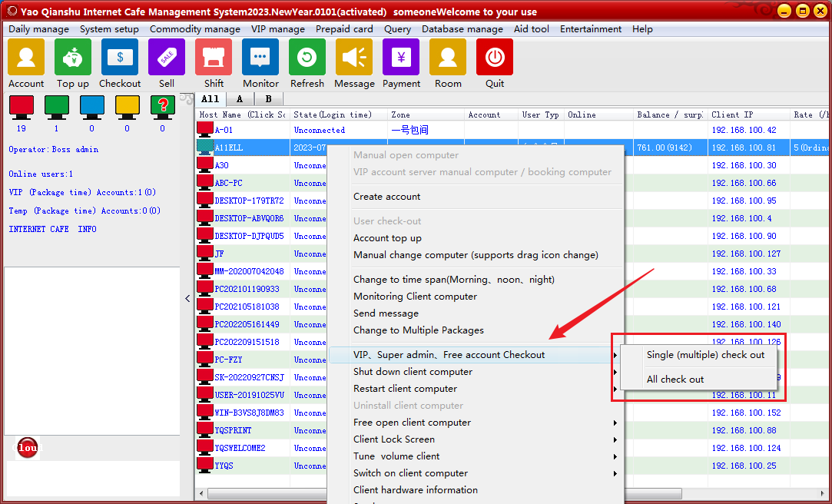Collapse the left panel with arrow
The height and width of the screenshot is (504, 832).
click(x=187, y=298)
